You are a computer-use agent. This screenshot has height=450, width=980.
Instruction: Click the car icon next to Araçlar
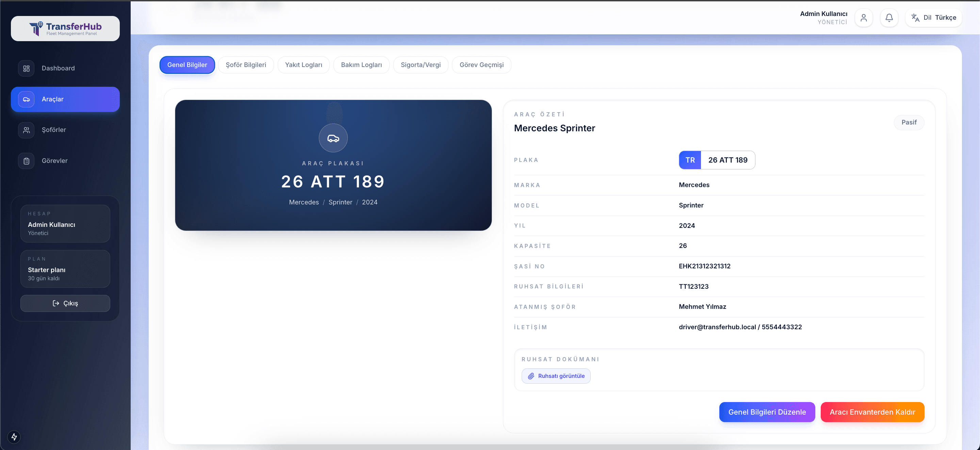[x=26, y=99]
